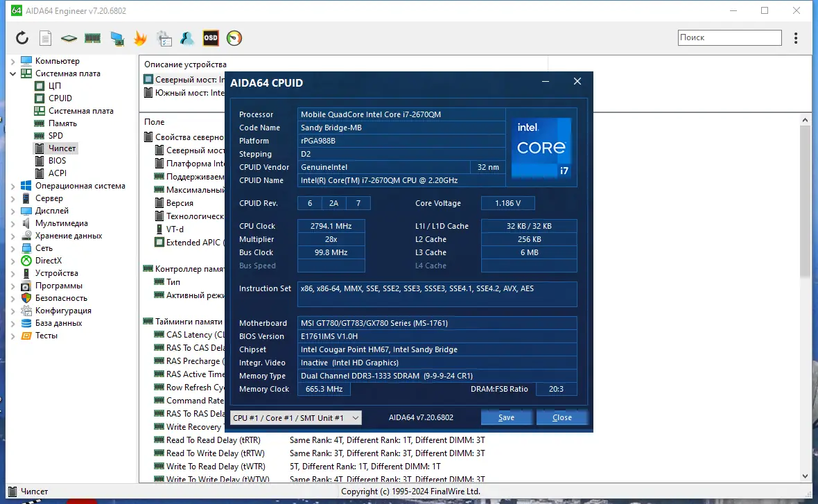Open the CPU #1 / Core #1 dropdown
Viewport: 818px width, 504px height.
[x=295, y=417]
